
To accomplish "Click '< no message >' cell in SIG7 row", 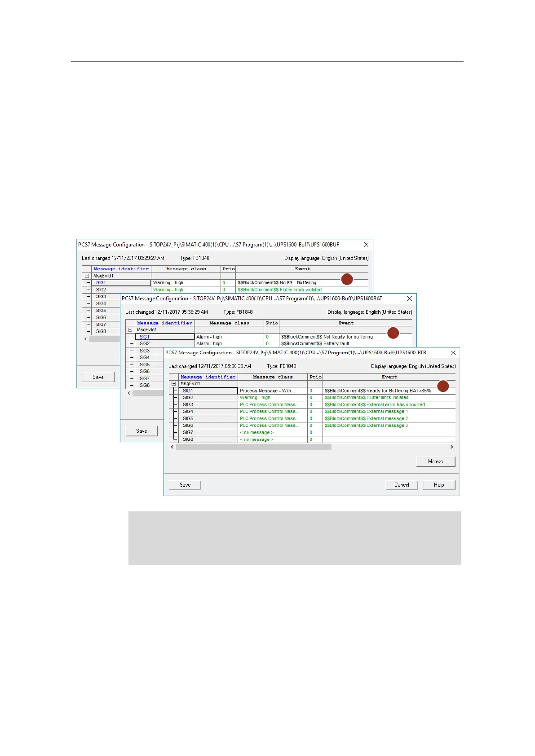I will (x=273, y=432).
